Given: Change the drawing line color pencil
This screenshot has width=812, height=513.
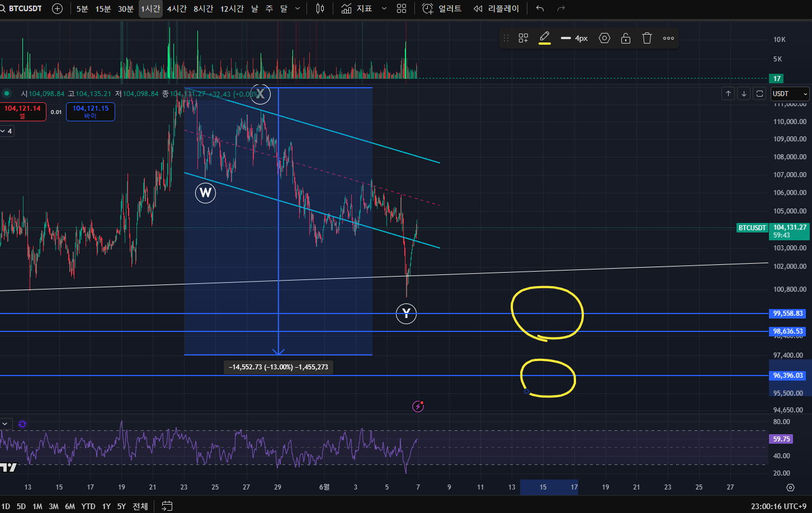Looking at the screenshot, I should 545,38.
